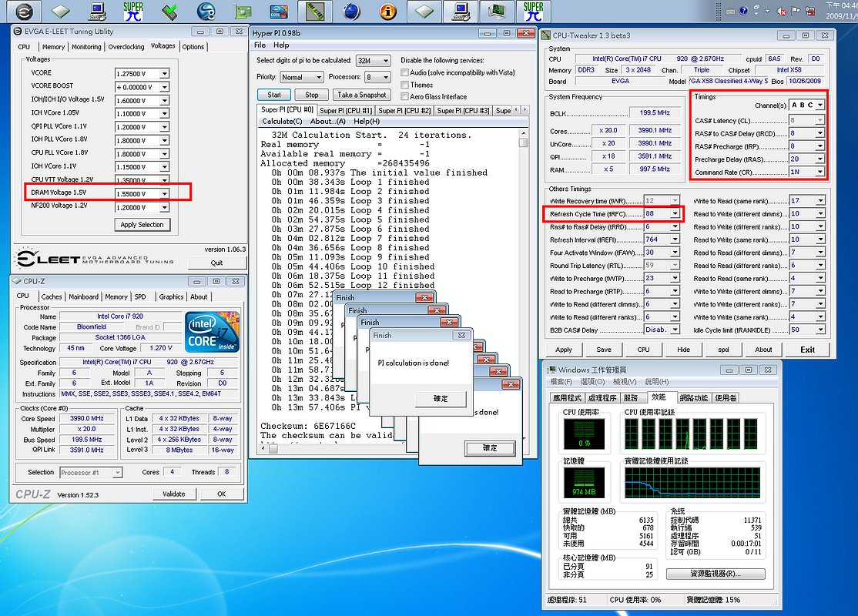The image size is (858, 616).
Task: Click Start in Hyper PI
Action: pos(274,95)
